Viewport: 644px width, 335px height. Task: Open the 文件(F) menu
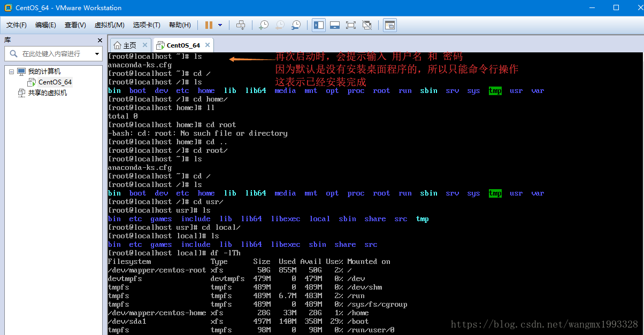pyautogui.click(x=17, y=25)
